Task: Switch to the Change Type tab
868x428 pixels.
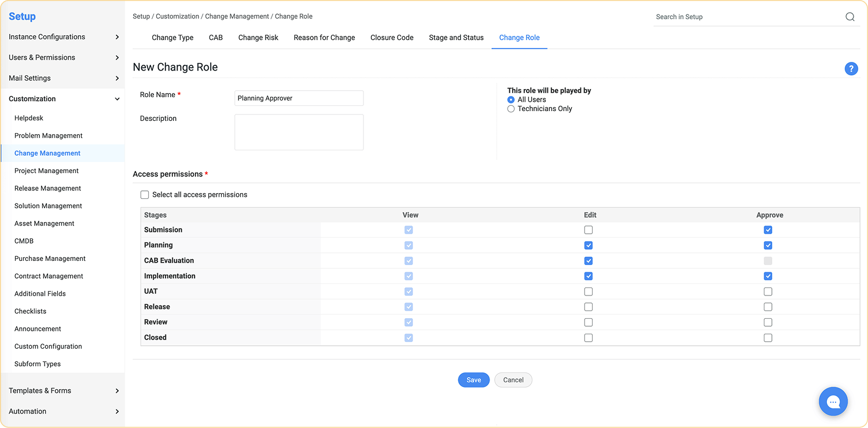Action: tap(172, 38)
